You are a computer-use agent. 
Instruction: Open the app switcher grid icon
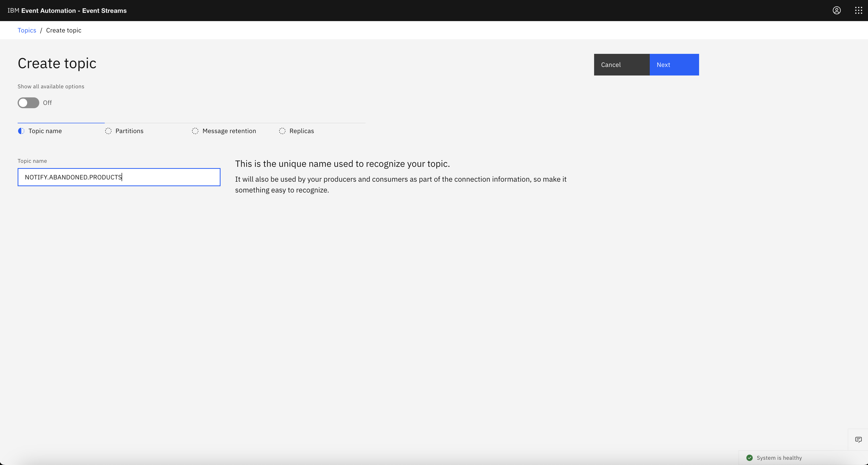pos(858,10)
